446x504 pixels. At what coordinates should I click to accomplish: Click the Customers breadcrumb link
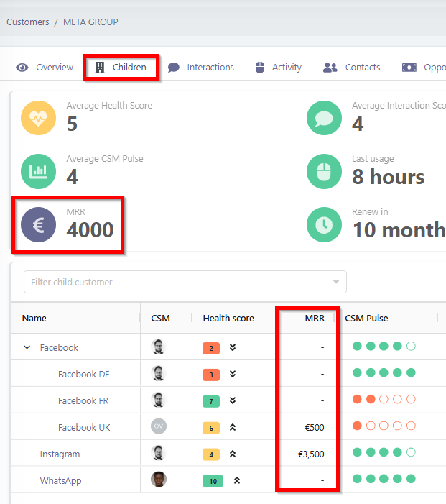[x=28, y=22]
